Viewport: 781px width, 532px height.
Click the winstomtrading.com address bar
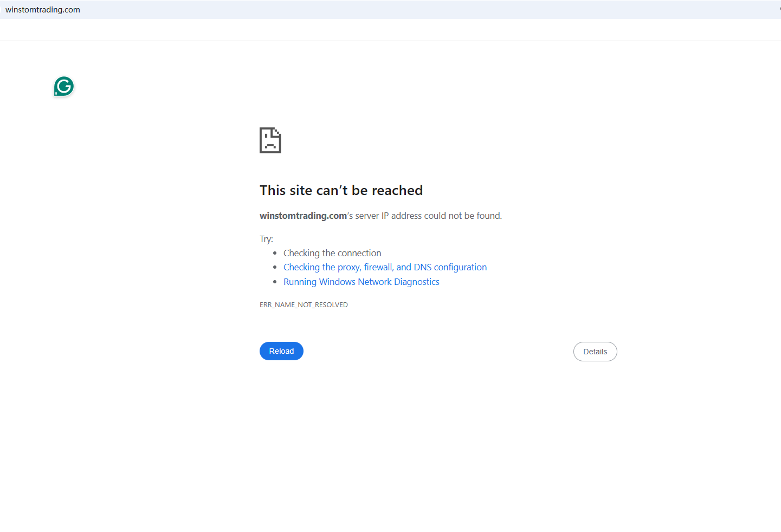(390, 10)
